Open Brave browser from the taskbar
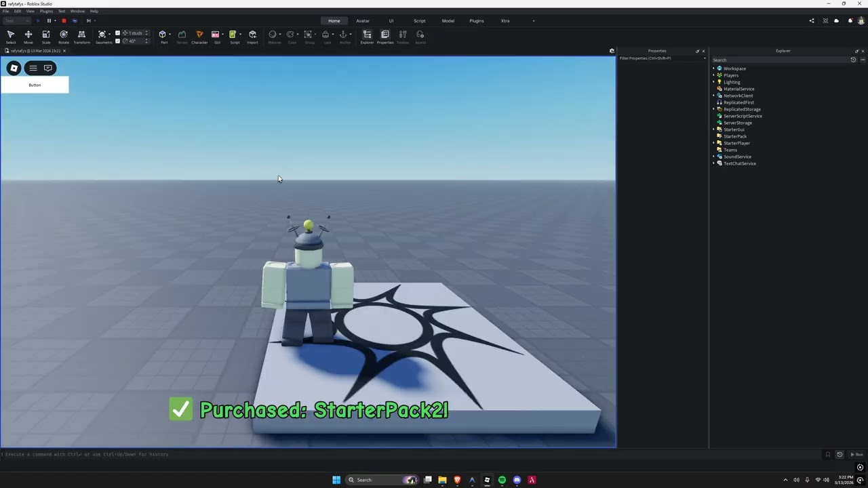The width and height of the screenshot is (868, 488). pyautogui.click(x=457, y=480)
